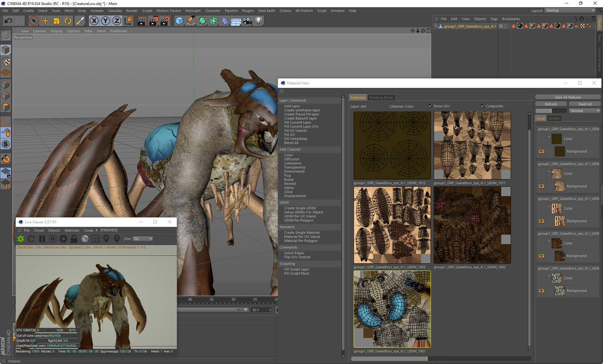Open the Live Viewer gear settings

click(63, 239)
